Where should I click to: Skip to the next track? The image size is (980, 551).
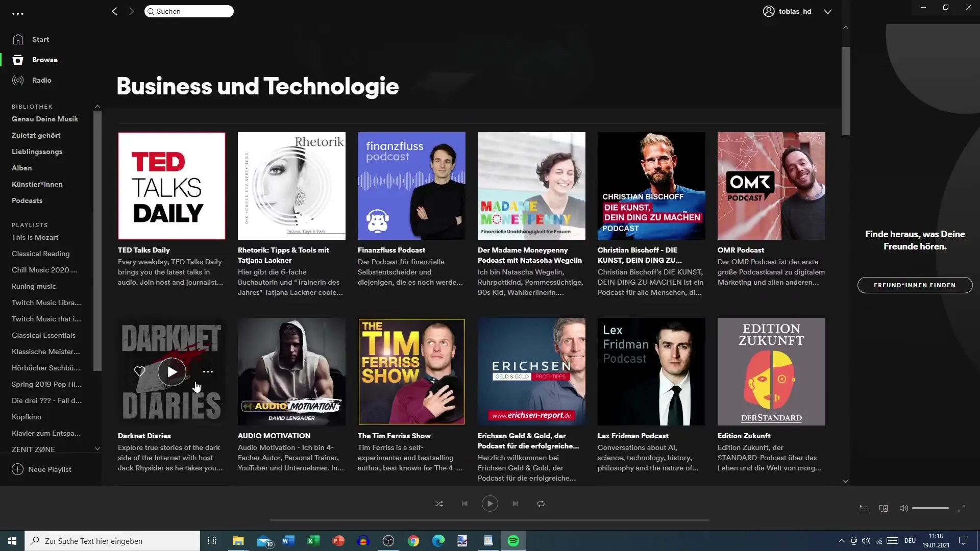point(516,504)
